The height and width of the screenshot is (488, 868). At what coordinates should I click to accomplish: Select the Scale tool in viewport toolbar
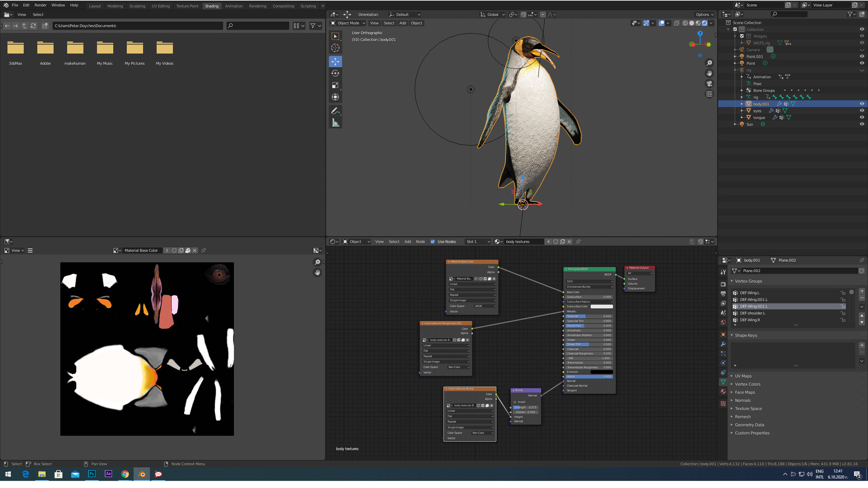335,85
